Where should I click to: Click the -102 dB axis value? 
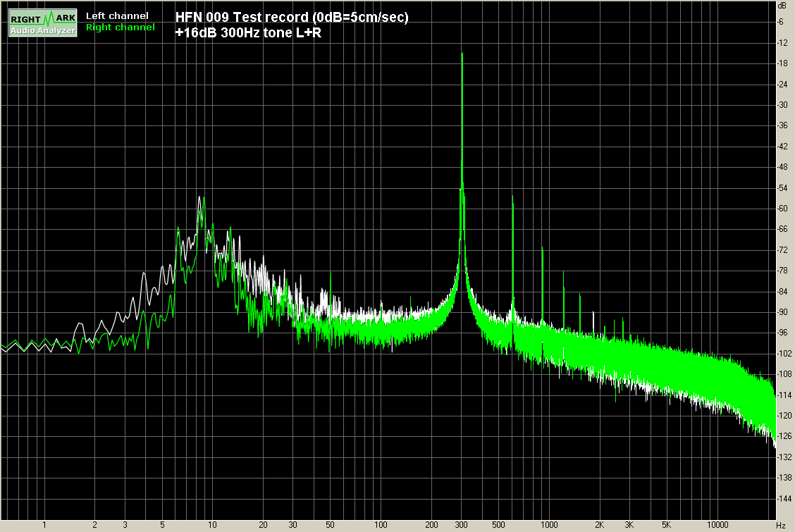784,353
